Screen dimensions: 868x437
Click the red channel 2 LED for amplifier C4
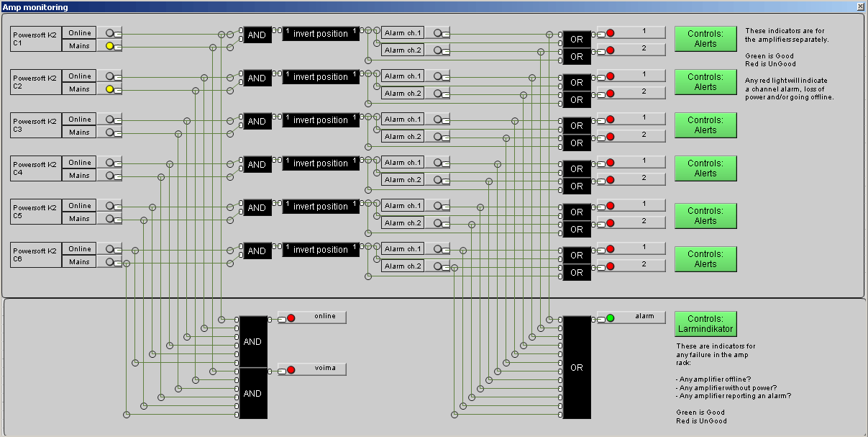610,180
